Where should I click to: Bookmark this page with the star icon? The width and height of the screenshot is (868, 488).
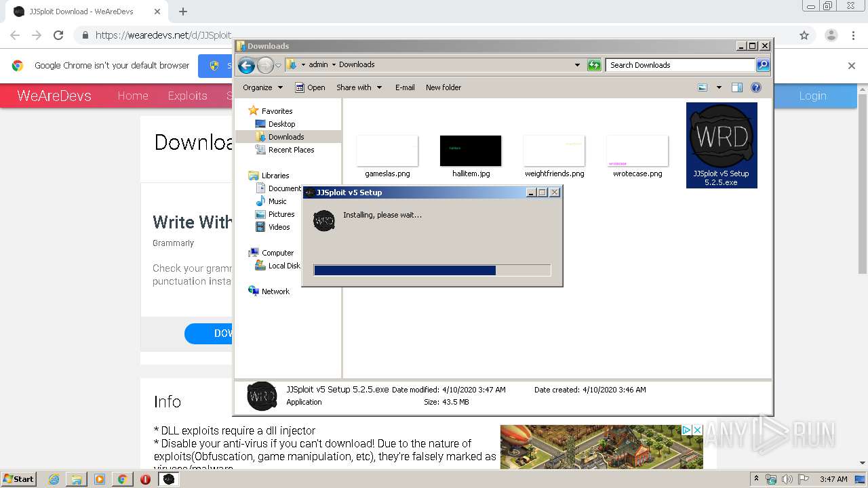click(804, 35)
